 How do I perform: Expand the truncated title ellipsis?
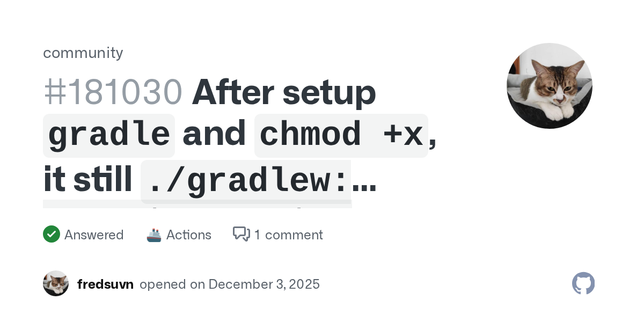tap(364, 181)
